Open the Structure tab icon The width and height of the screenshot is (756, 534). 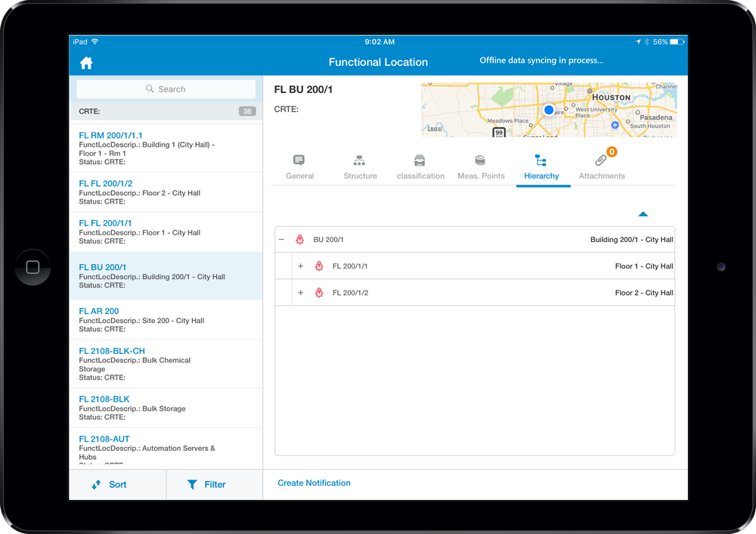point(359,160)
